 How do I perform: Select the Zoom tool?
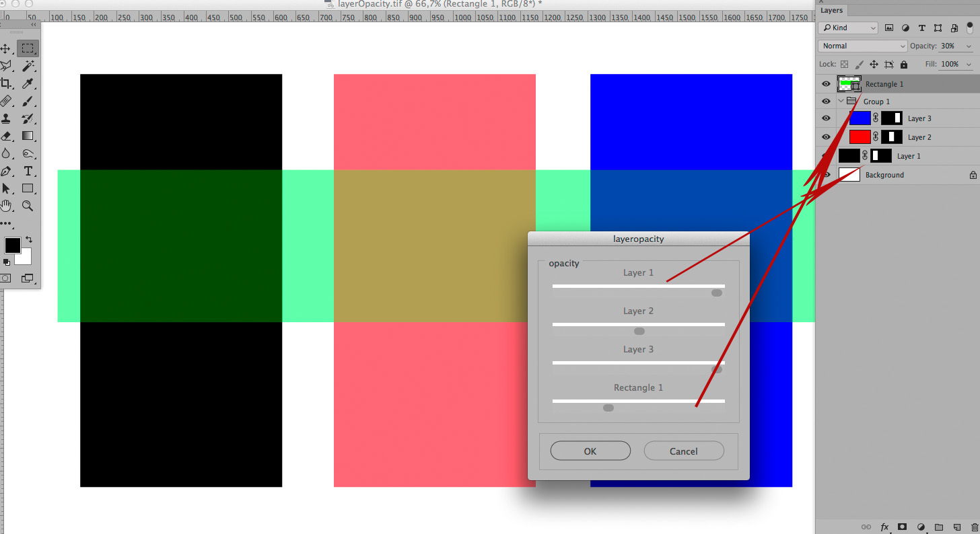[x=28, y=206]
